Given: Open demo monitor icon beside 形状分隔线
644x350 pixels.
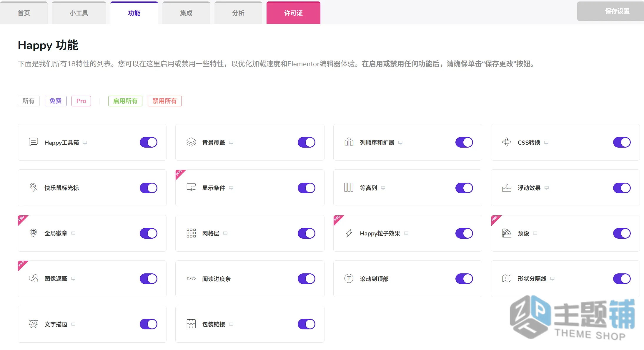Looking at the screenshot, I should pyautogui.click(x=552, y=279).
